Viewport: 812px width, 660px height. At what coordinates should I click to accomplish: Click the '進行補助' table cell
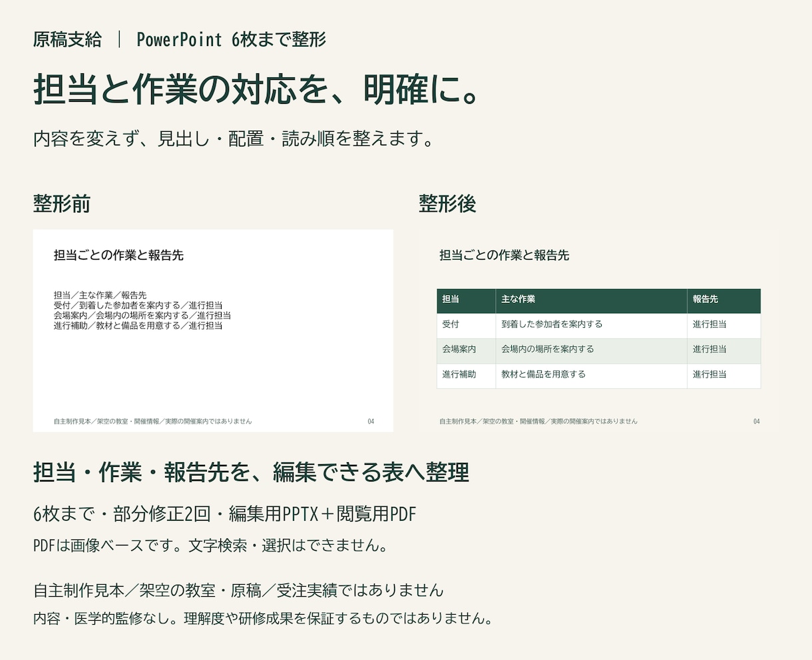point(466,375)
